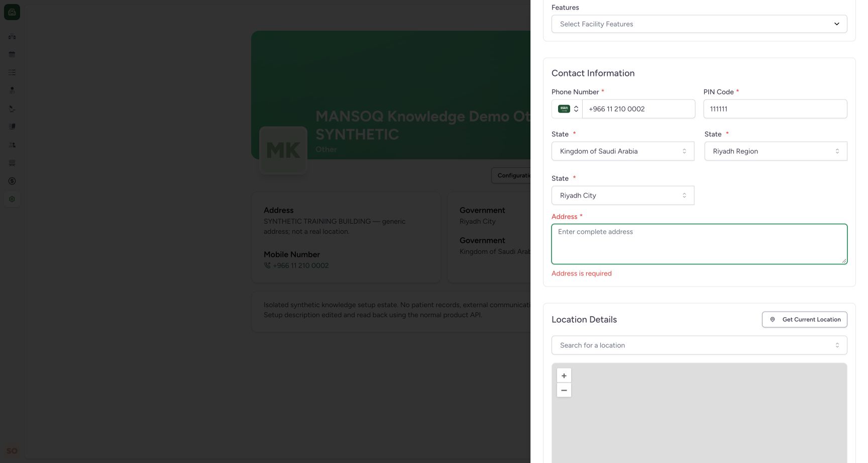Open the calendar icon in the left sidebar
Image resolution: width=868 pixels, height=463 pixels.
tap(12, 54)
